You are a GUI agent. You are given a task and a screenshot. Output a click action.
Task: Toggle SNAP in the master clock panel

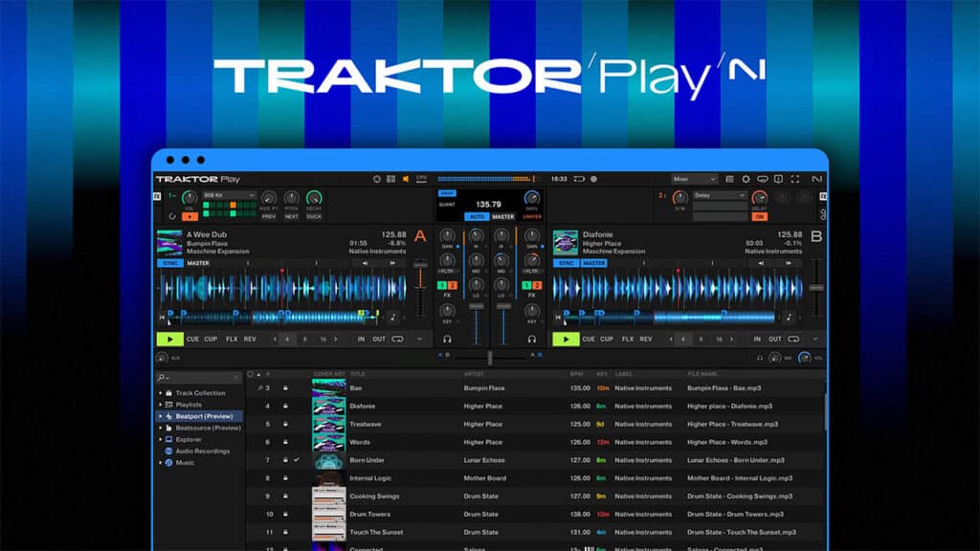coord(447,193)
